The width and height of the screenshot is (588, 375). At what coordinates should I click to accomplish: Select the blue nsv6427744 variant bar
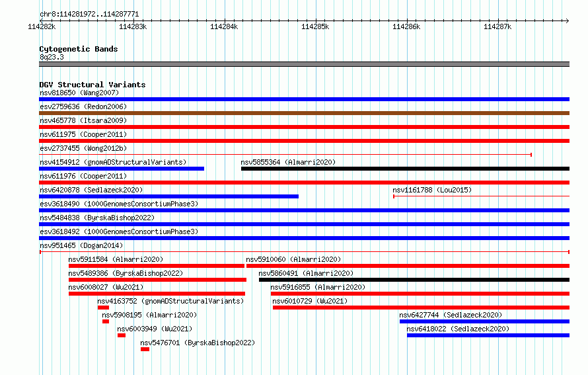click(484, 321)
